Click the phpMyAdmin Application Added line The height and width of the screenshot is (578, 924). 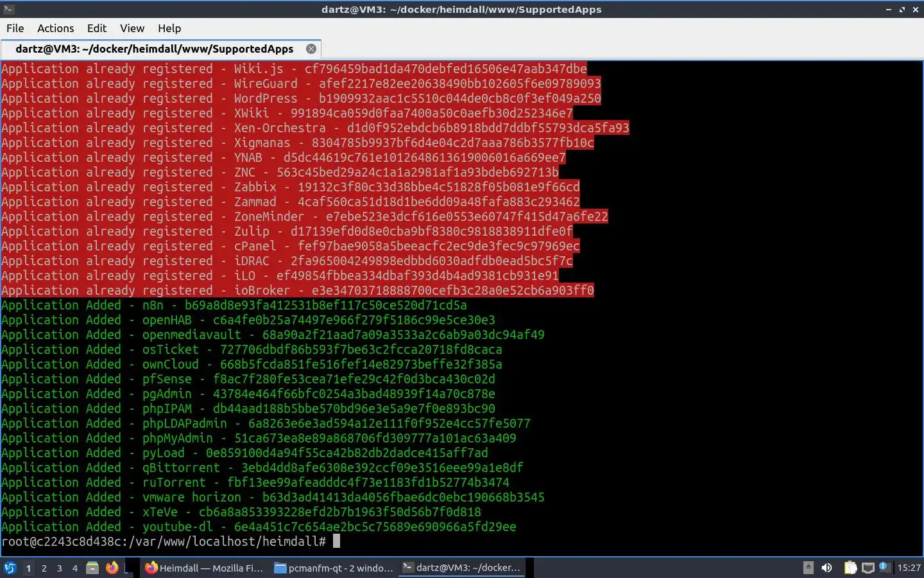click(x=259, y=438)
